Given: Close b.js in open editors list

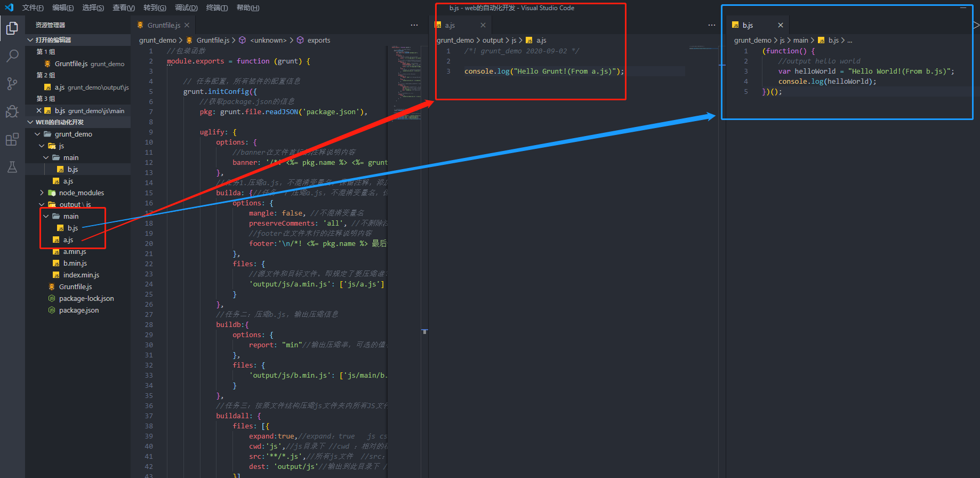Looking at the screenshot, I should (39, 110).
